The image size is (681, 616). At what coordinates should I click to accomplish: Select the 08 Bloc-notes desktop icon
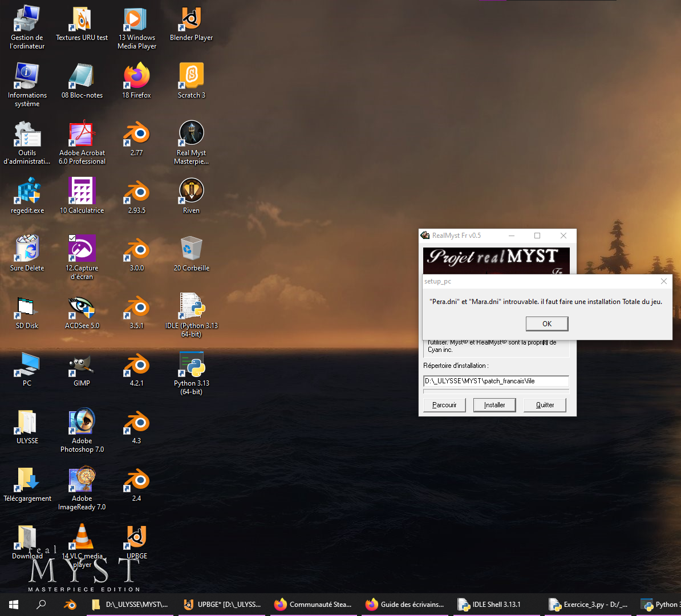[x=82, y=81]
